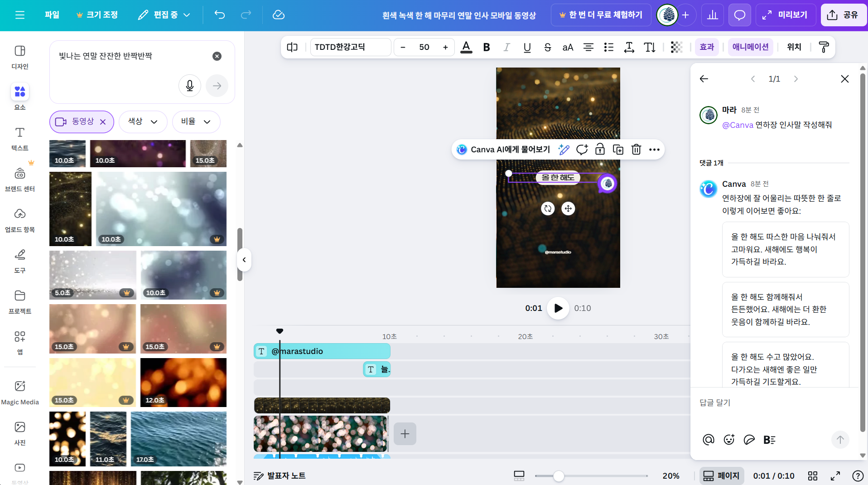This screenshot has width=868, height=485.
Task: Open the 편집 중 editing mode dropdown
Action: click(164, 15)
